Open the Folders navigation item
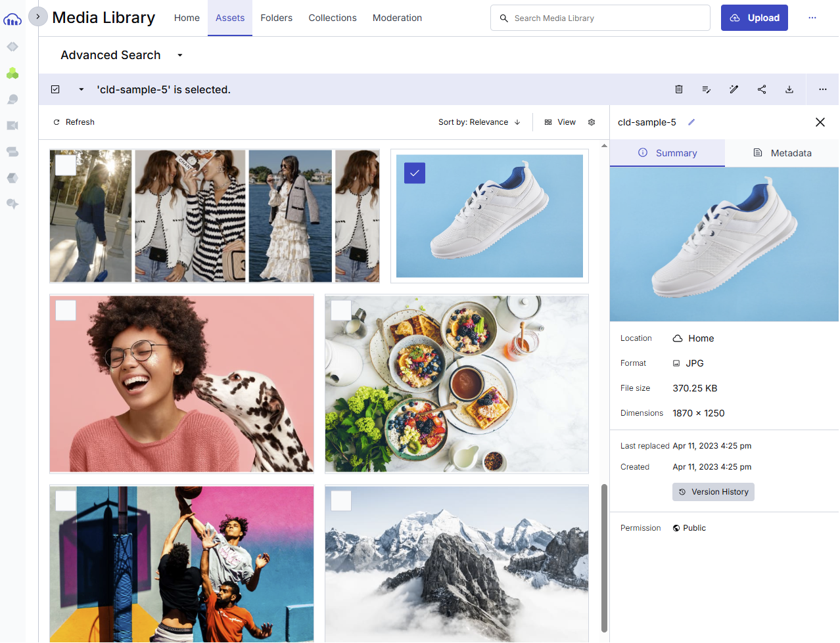Screen dimensions: 840x643 coord(276,18)
